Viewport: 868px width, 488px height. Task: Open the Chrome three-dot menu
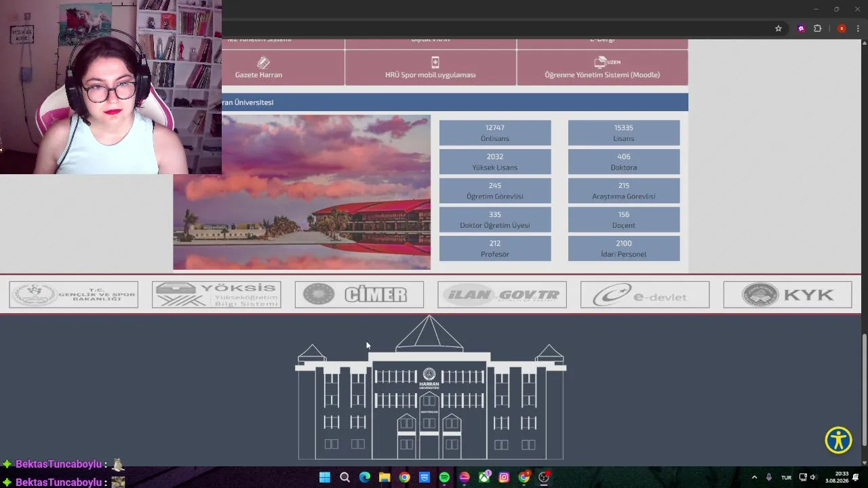coord(858,28)
